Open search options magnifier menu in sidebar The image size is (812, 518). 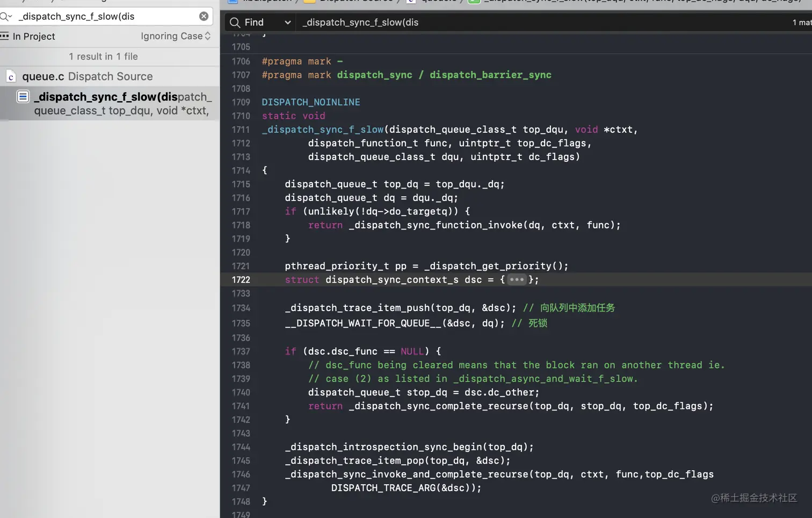pos(5,17)
